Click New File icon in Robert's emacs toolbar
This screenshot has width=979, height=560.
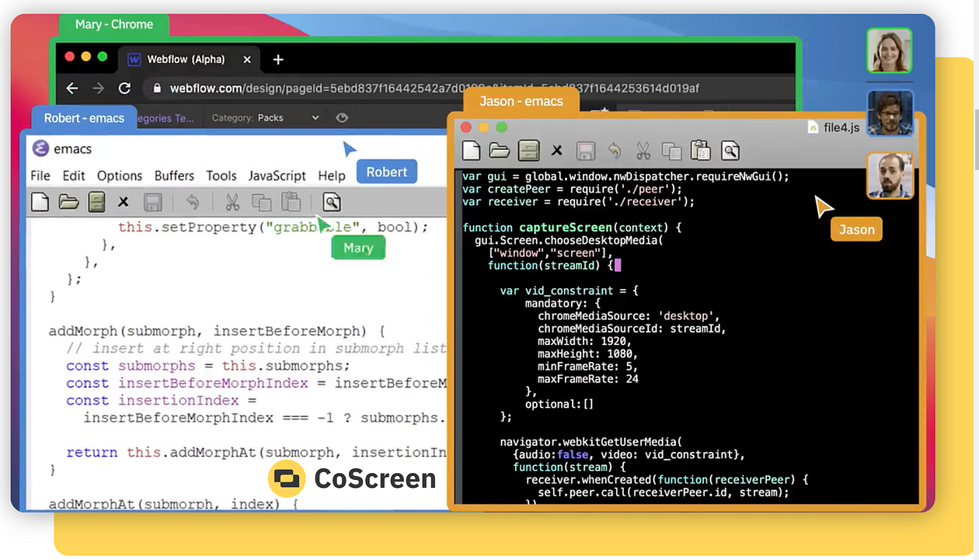click(40, 203)
